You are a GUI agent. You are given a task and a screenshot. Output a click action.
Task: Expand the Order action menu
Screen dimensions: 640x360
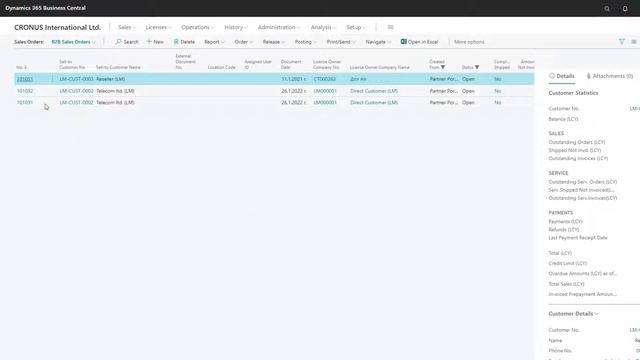244,42
